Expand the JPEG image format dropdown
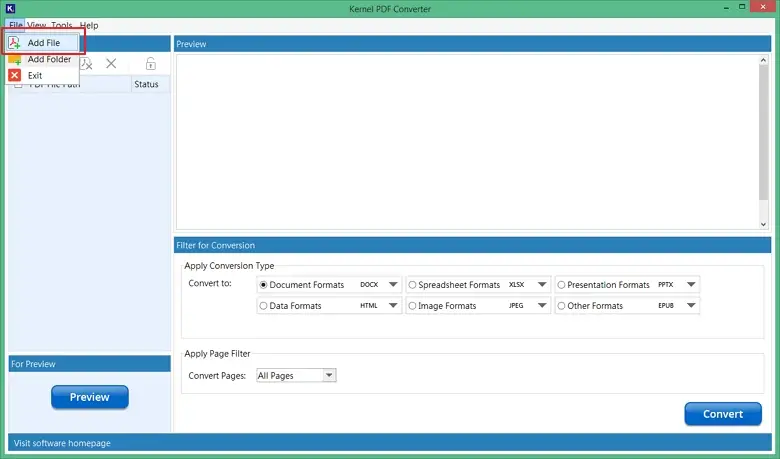 [542, 305]
